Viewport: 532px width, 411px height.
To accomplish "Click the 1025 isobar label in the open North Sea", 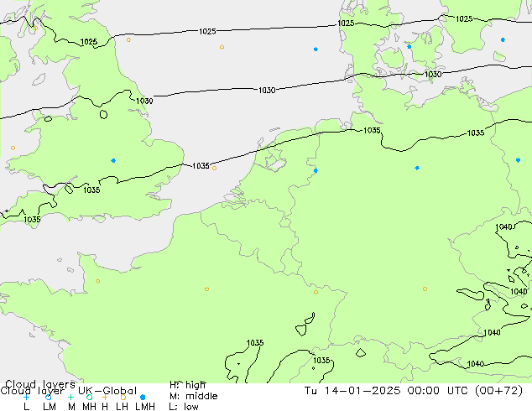I will (x=207, y=32).
